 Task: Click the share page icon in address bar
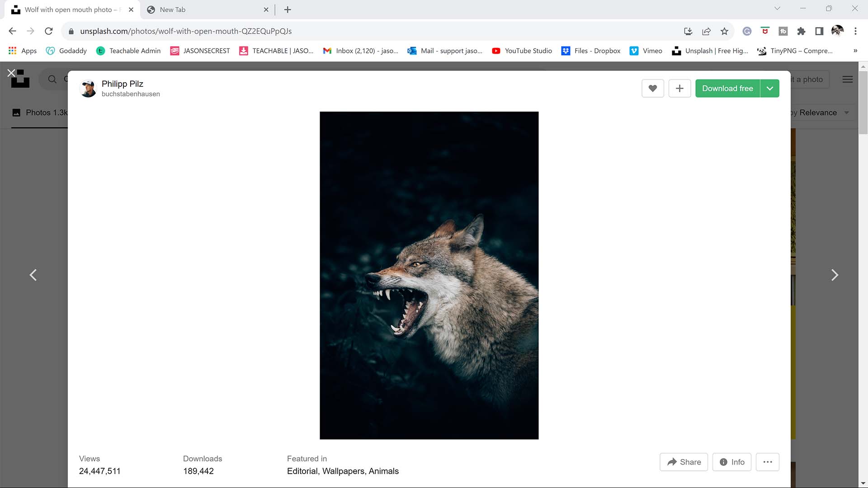706,31
